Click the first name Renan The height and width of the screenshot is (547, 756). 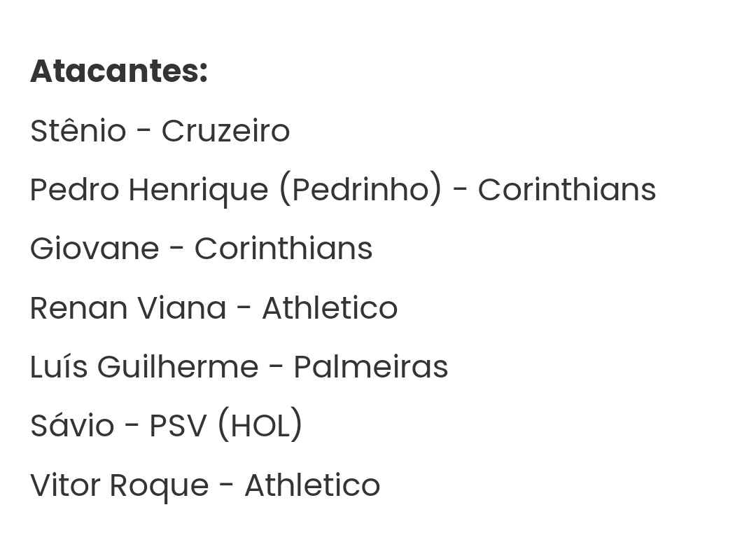point(77,308)
